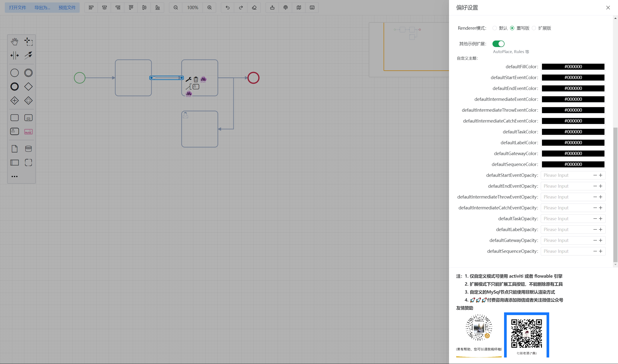Screen dimensions: 618x364
Task: Click the eraser clear icon
Action: (254, 8)
